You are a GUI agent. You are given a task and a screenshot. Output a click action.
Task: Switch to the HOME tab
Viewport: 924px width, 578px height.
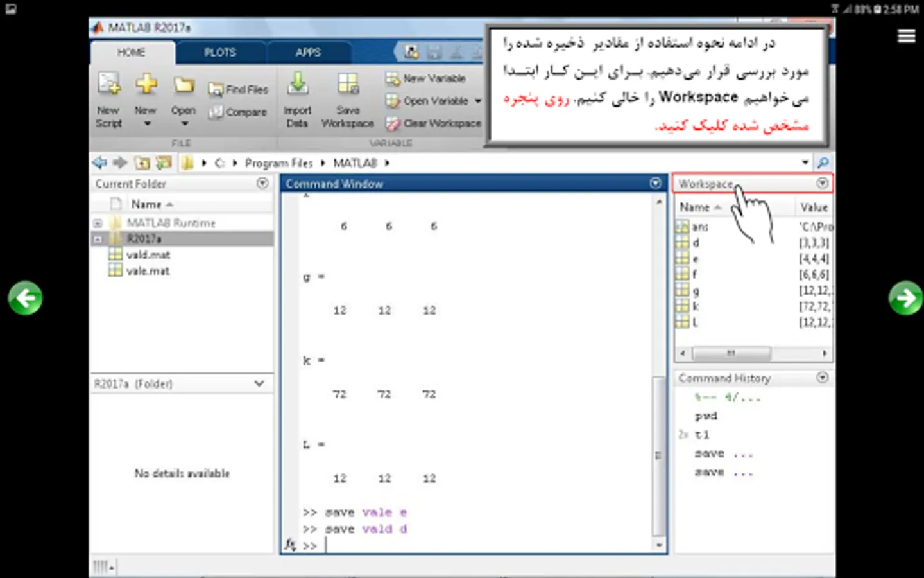[132, 52]
